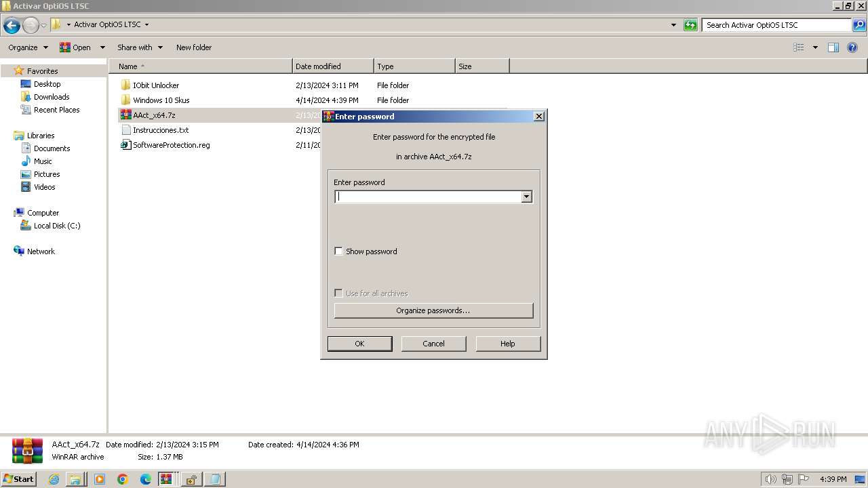Screen dimensions: 868x488
Task: Click the Windows Explorer taskbar icon
Action: 75,479
